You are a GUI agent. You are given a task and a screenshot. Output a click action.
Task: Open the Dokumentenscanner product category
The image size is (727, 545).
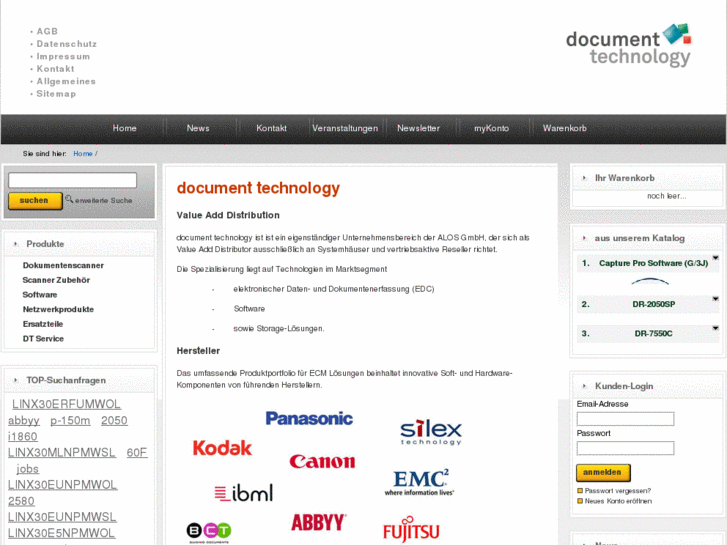pyautogui.click(x=63, y=265)
